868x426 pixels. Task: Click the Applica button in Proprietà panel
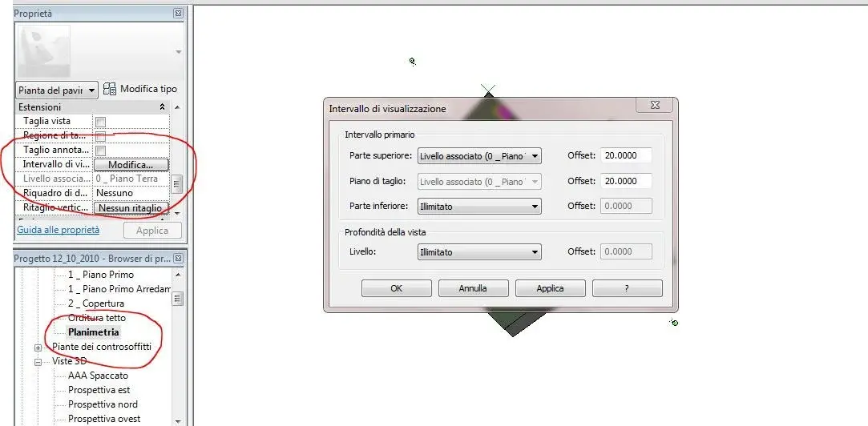pos(152,231)
